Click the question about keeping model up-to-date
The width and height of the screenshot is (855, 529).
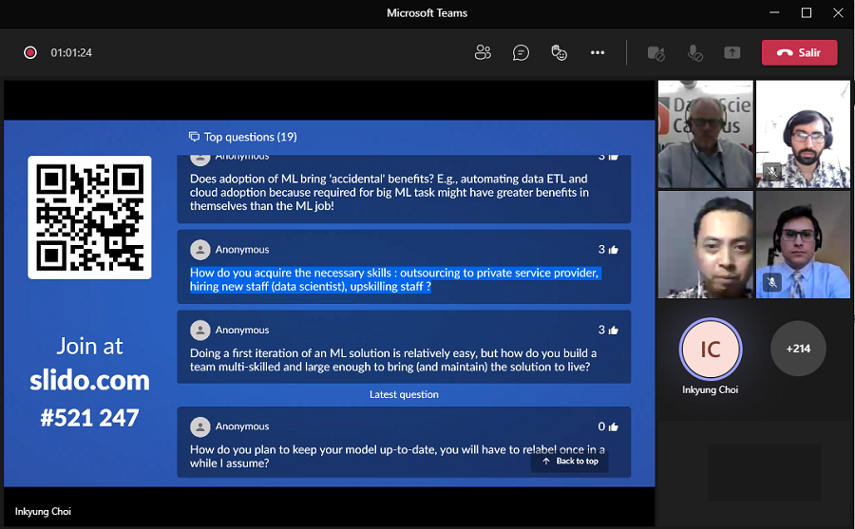[x=397, y=456]
